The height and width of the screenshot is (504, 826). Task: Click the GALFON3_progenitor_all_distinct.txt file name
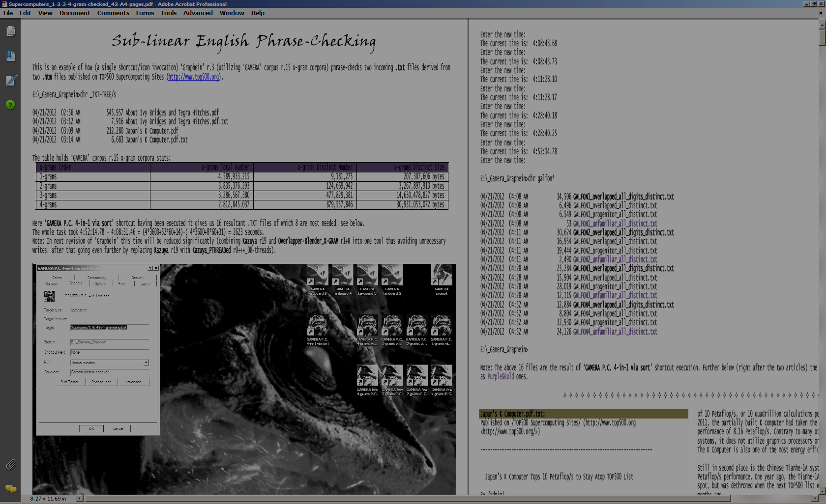615,287
